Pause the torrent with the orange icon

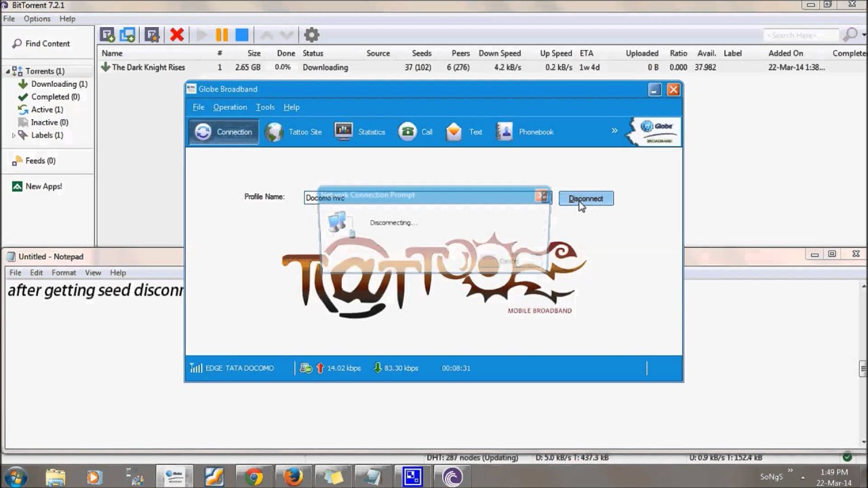tap(222, 35)
